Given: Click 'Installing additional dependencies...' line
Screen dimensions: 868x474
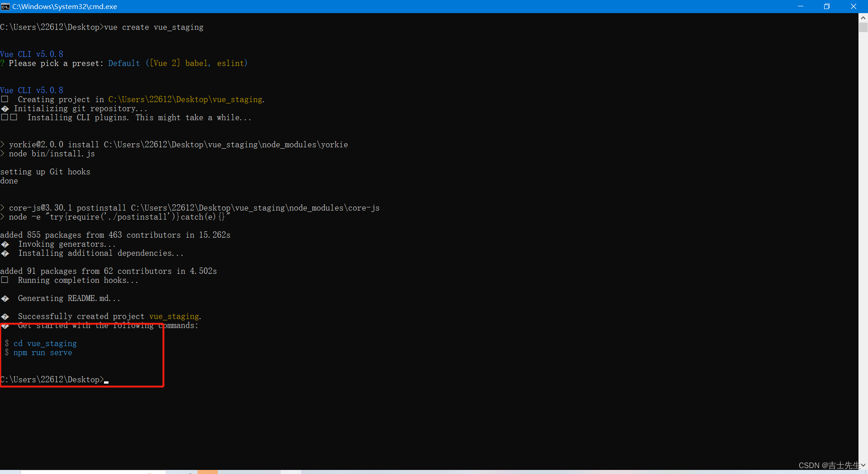Looking at the screenshot, I should [92, 253].
